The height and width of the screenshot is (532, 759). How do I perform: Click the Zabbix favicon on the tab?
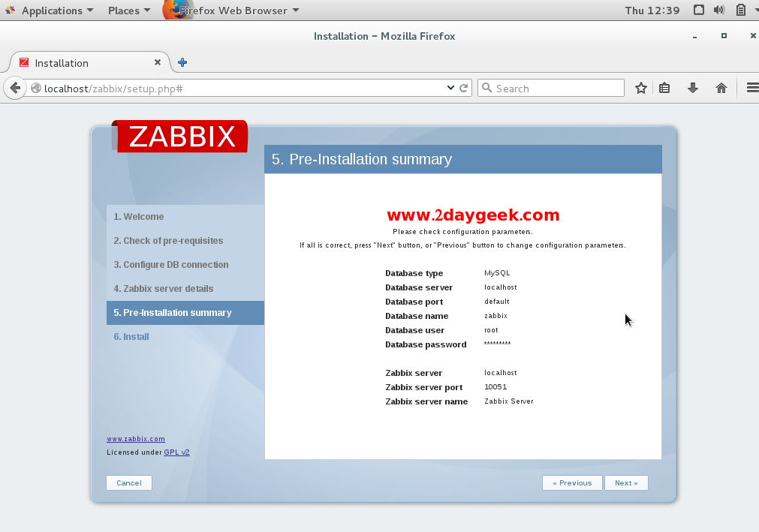coord(24,62)
